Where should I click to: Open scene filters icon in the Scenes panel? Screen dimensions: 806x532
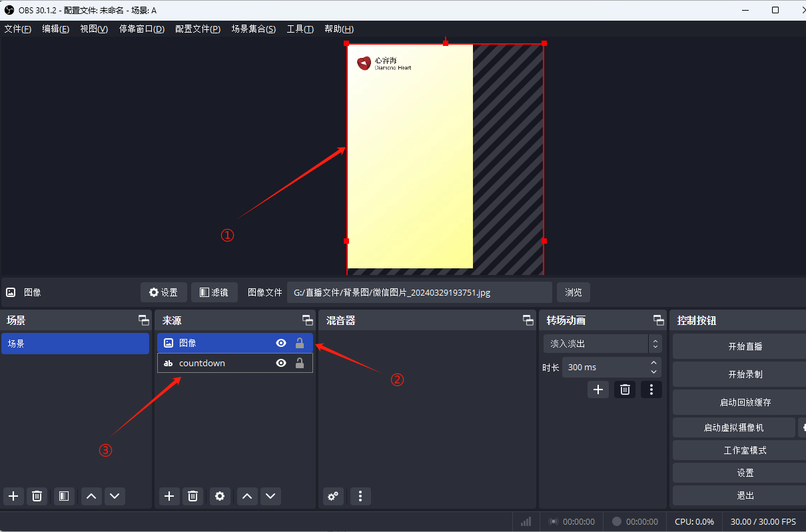(64, 496)
